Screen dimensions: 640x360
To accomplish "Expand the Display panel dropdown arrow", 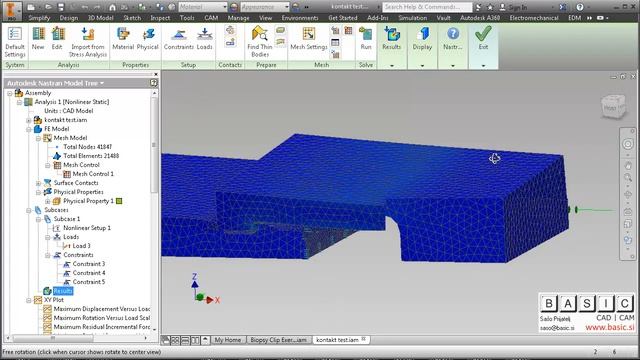I will [x=422, y=65].
